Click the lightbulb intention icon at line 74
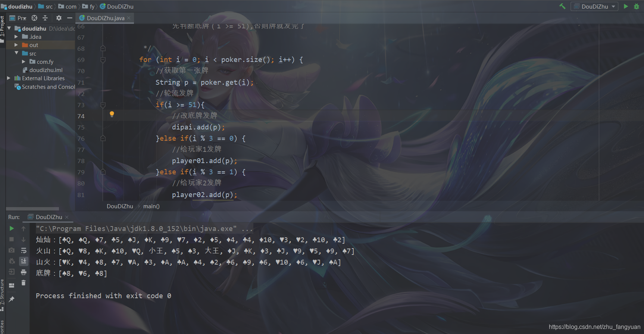Screen dimensions: 644x334 (112, 114)
